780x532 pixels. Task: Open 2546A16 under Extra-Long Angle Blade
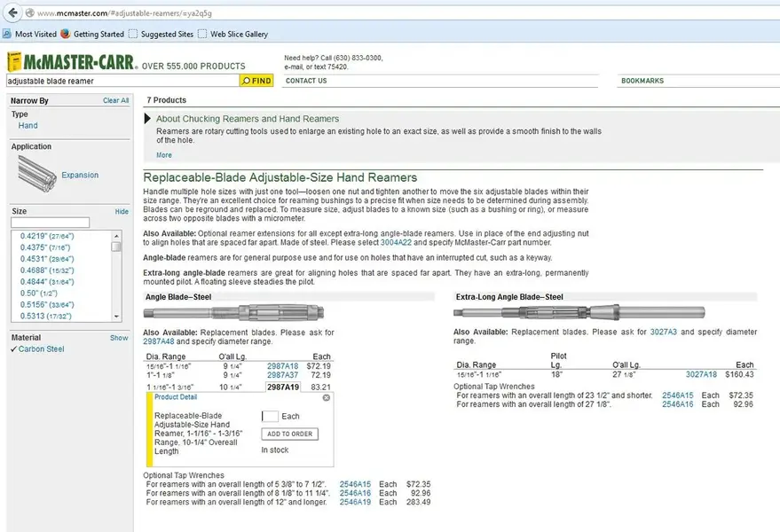(678, 404)
